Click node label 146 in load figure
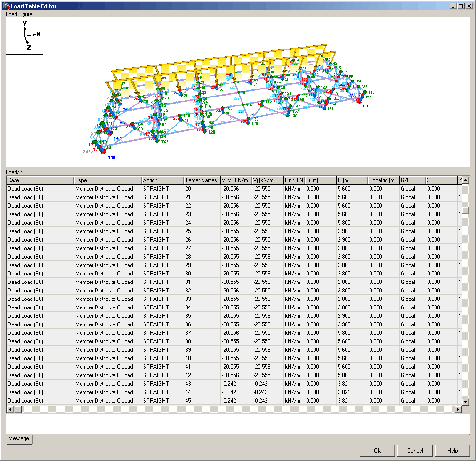476x461 pixels. [x=112, y=158]
